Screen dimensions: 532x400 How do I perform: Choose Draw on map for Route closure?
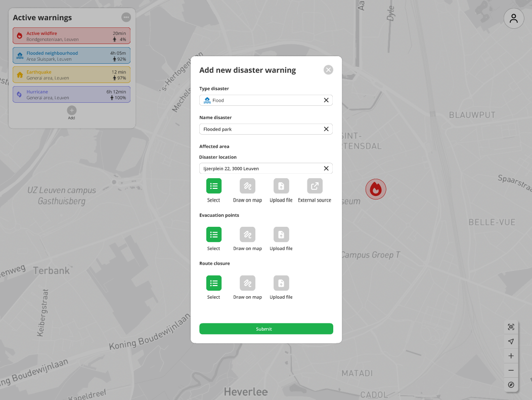coord(247,283)
